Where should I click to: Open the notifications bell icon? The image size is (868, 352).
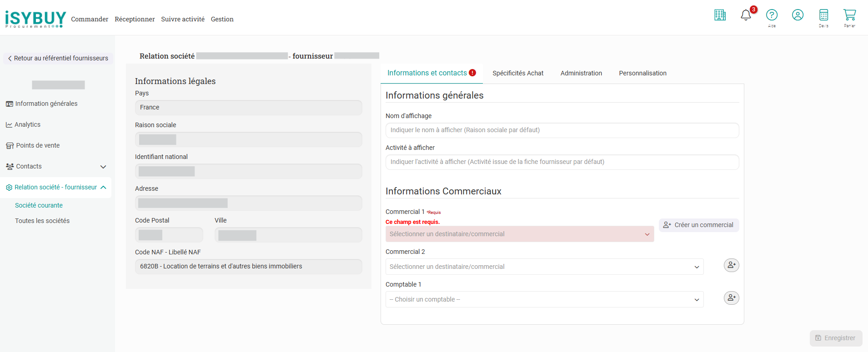[x=746, y=15]
